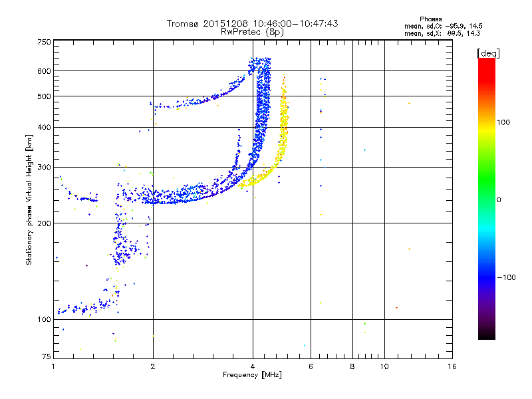The width and height of the screenshot is (532, 399).
Task: Click the colorbar label '-100'
Action: 506,277
